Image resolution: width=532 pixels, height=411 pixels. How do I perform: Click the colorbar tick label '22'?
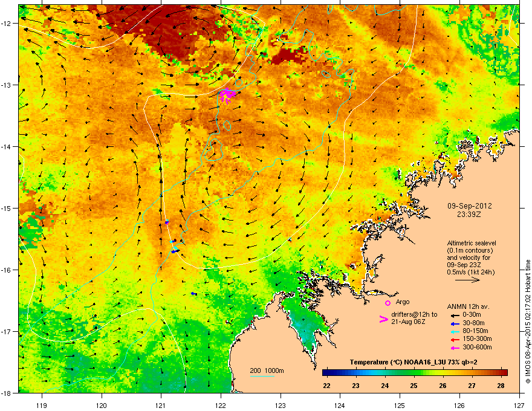tap(326, 386)
